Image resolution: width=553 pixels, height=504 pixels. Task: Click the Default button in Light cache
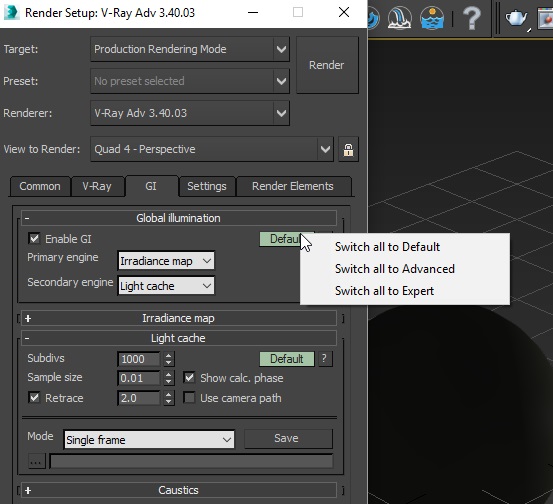coord(287,359)
